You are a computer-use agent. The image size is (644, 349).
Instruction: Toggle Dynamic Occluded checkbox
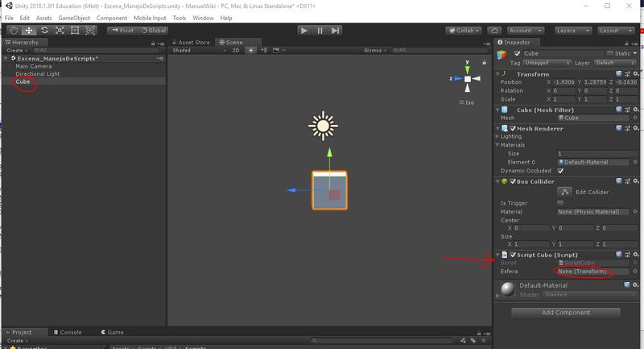[x=560, y=171]
